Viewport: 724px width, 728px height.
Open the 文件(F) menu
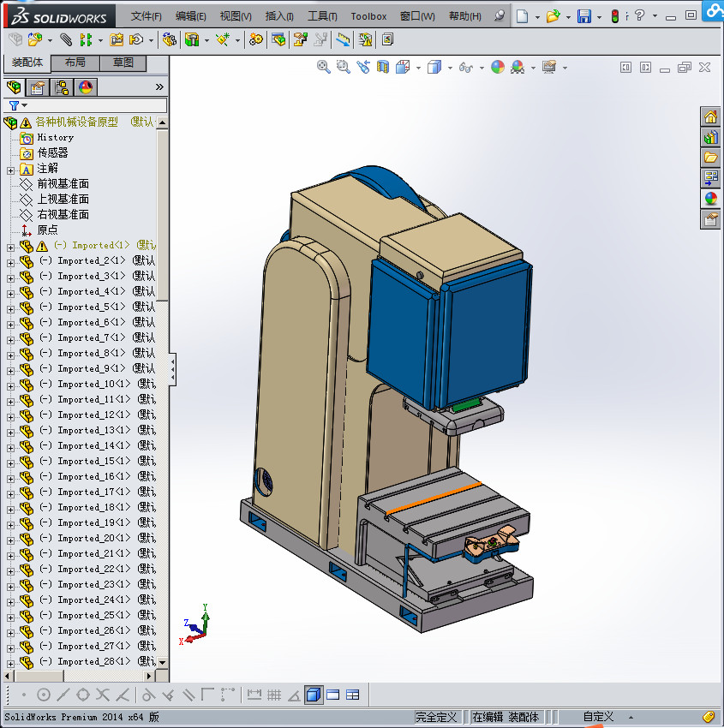point(146,16)
